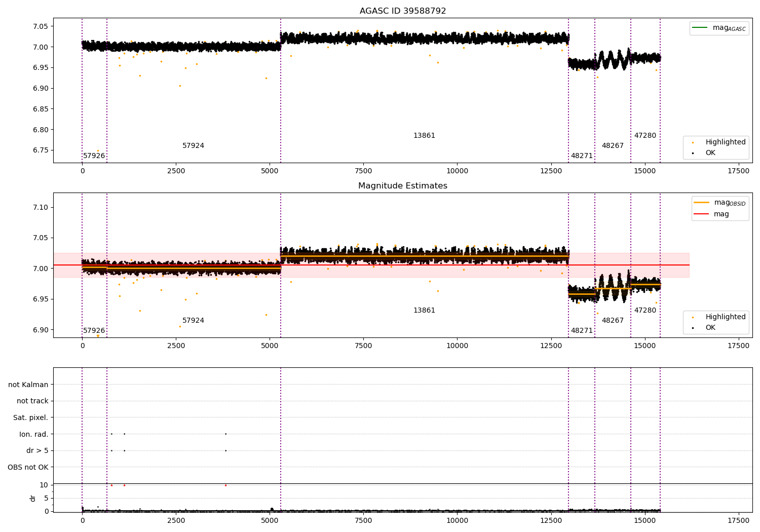760x532 pixels.
Task: Click the 'Sat. pixel.' flag label
Action: coord(31,418)
